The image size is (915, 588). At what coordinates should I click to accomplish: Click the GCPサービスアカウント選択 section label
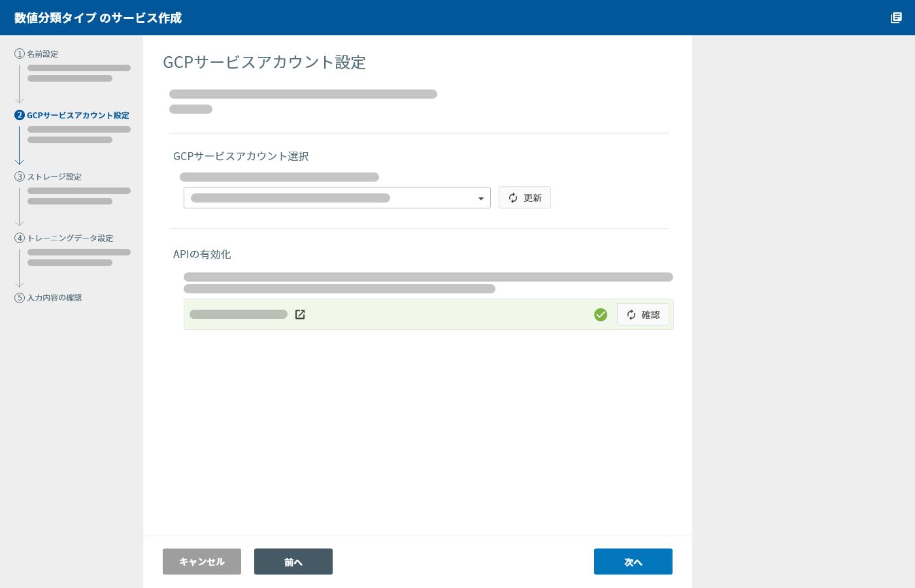click(x=241, y=156)
